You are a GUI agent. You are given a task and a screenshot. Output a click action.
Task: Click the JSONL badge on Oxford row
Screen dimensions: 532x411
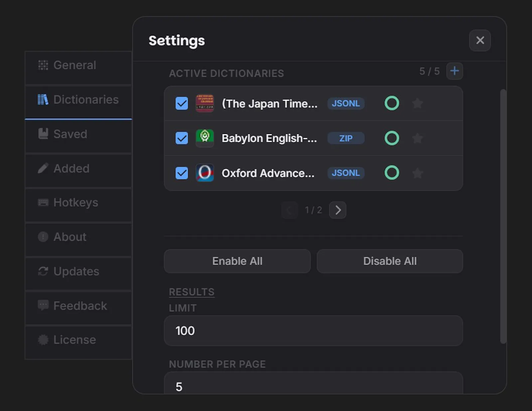click(x=346, y=173)
